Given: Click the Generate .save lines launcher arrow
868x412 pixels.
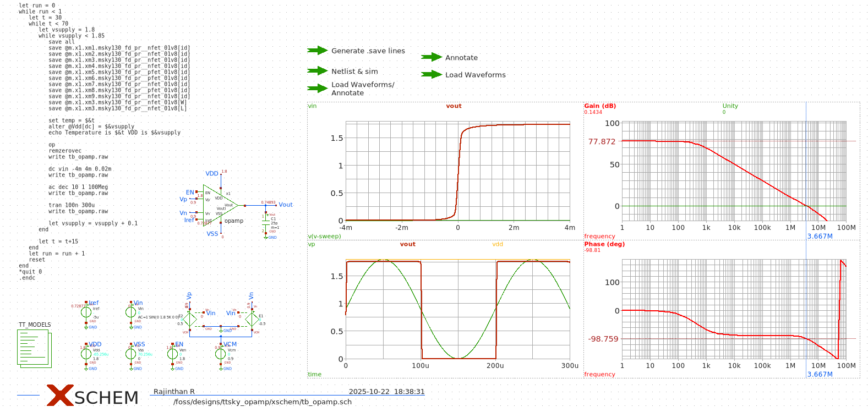Looking at the screenshot, I should 318,51.
